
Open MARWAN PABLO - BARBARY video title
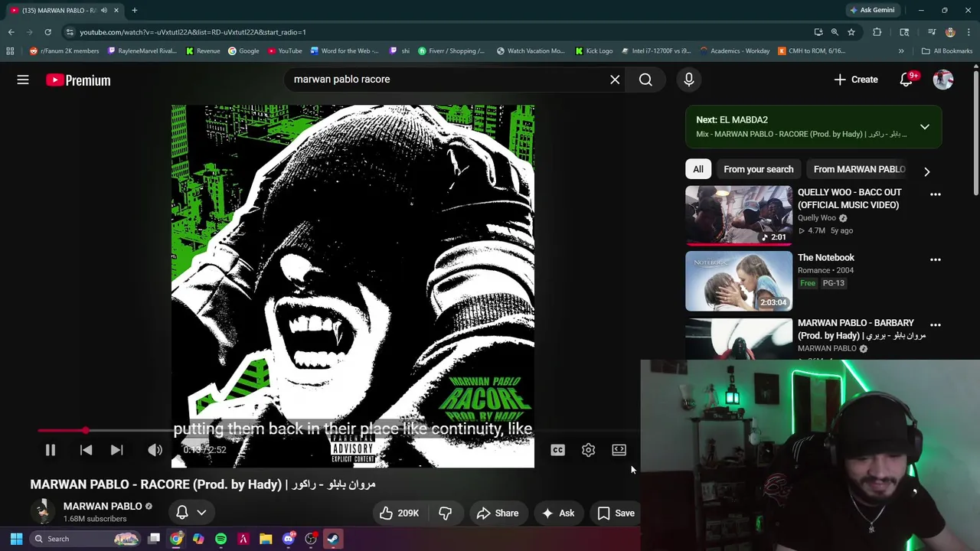point(861,329)
